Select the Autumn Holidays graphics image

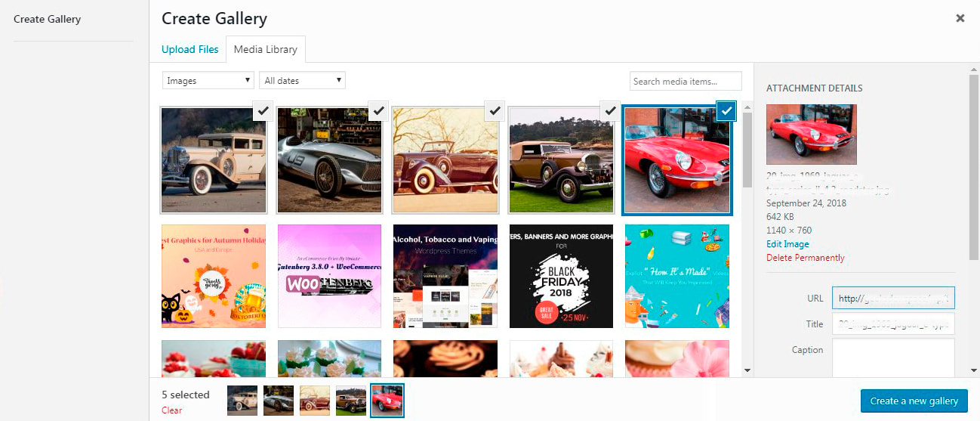[214, 276]
